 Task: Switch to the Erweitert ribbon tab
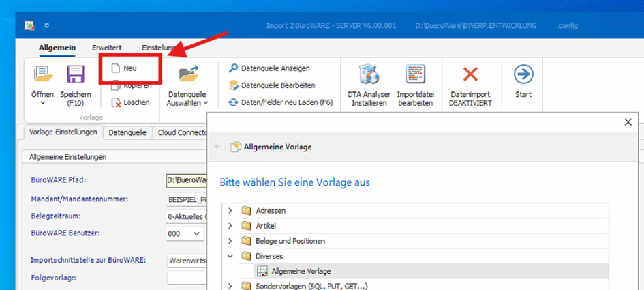coord(106,48)
